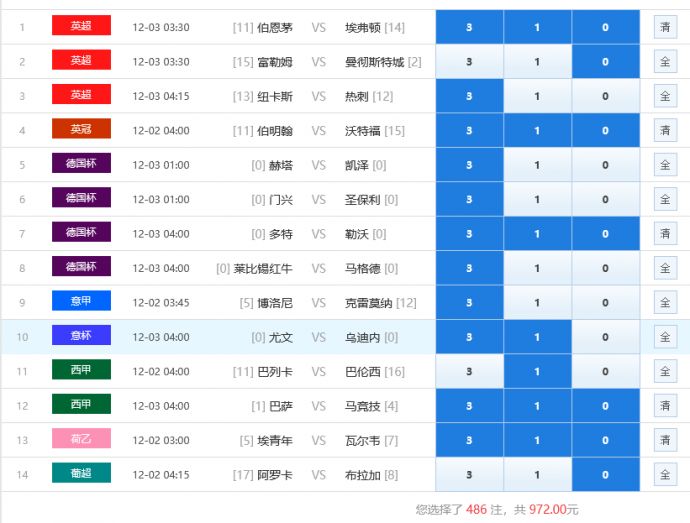Click the 西甲 badge in the 巴萨 row
The height and width of the screenshot is (523, 690).
coord(81,405)
